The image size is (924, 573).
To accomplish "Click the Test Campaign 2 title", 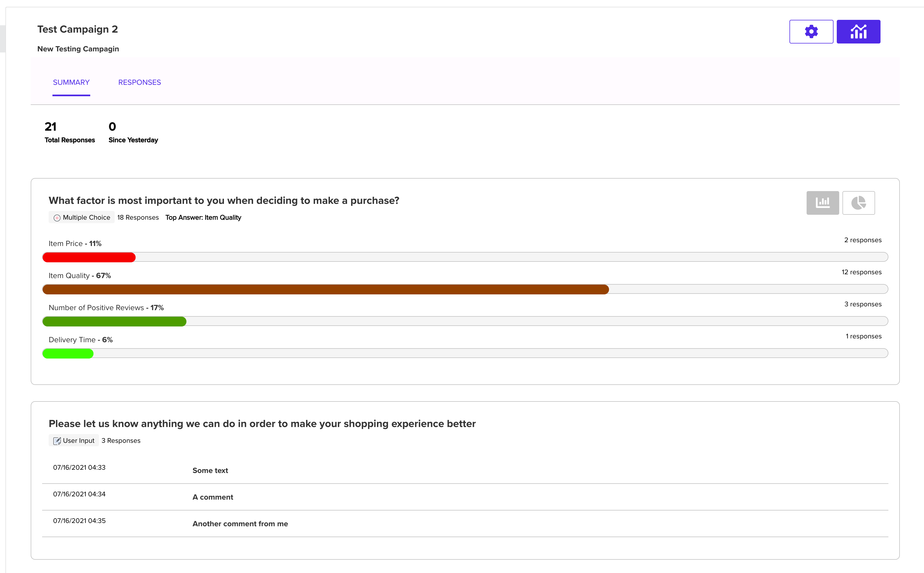I will click(78, 29).
